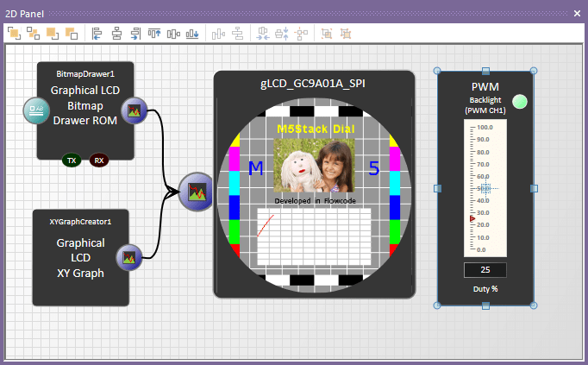Click the bring to front toolbar icon
Viewport: 588px width, 365px height.
[15, 34]
